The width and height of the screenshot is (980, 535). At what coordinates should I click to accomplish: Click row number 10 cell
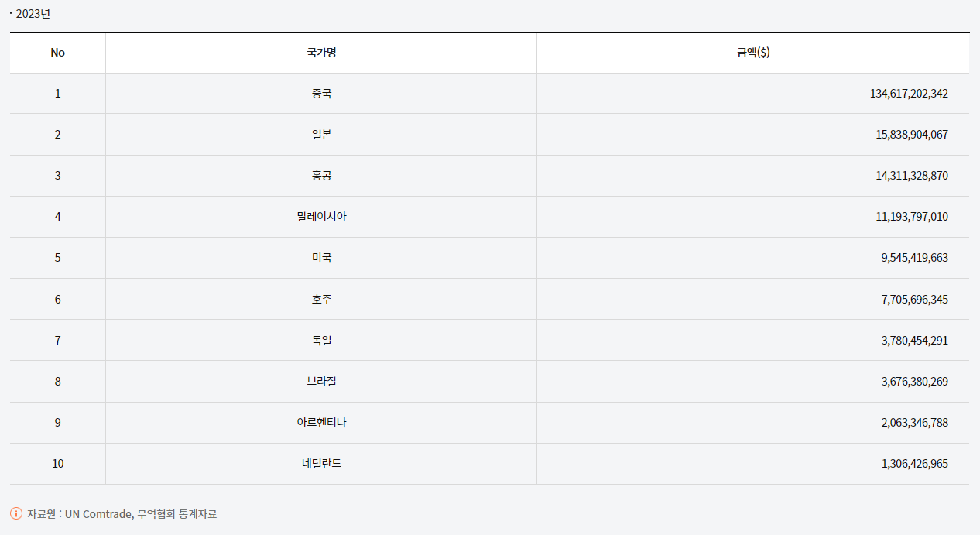pyautogui.click(x=57, y=464)
